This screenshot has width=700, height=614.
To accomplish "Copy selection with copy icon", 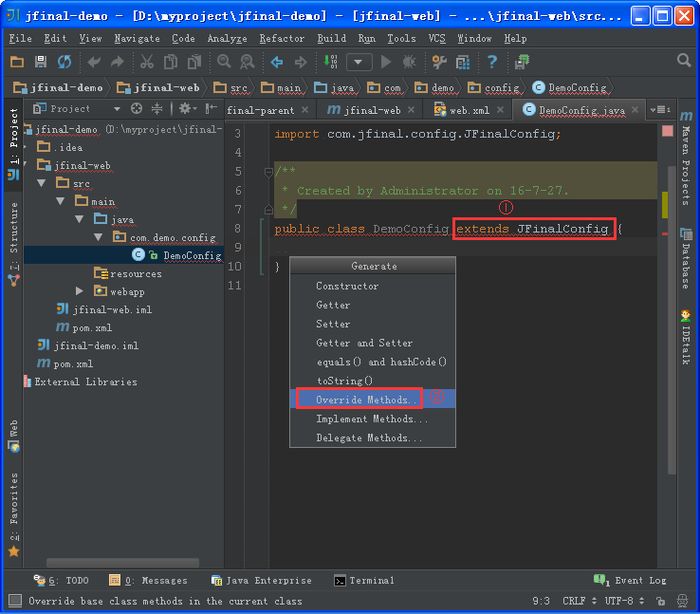I will click(171, 62).
